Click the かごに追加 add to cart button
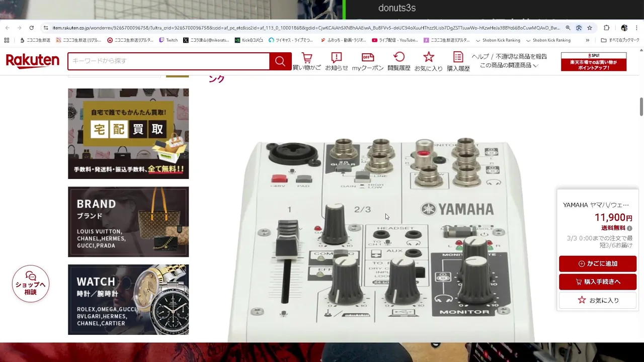Viewport: 644px width, 362px height. [598, 263]
